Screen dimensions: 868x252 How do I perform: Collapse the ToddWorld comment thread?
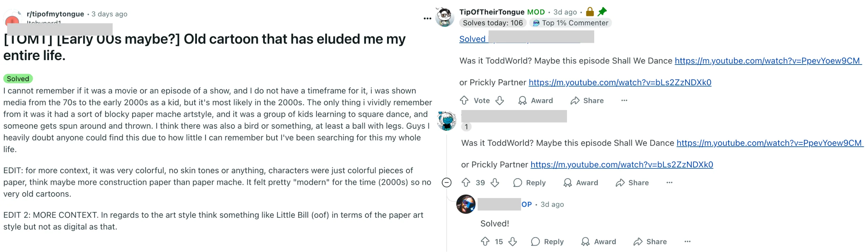(447, 183)
